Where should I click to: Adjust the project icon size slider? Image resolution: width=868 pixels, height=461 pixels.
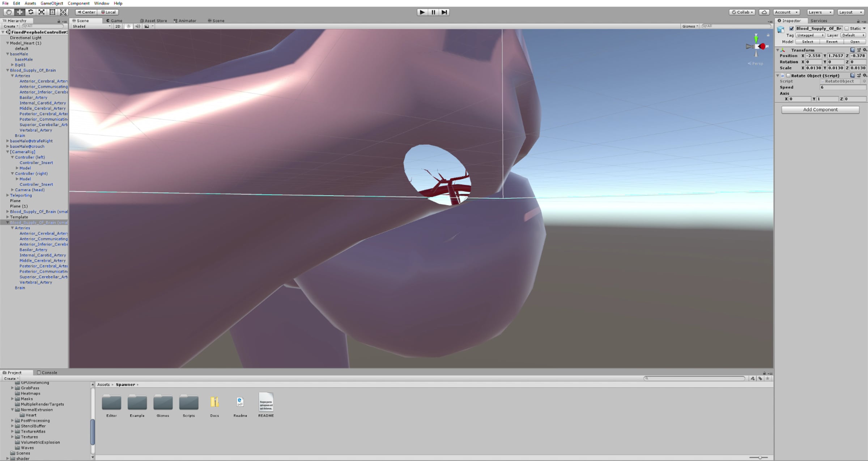coord(760,457)
